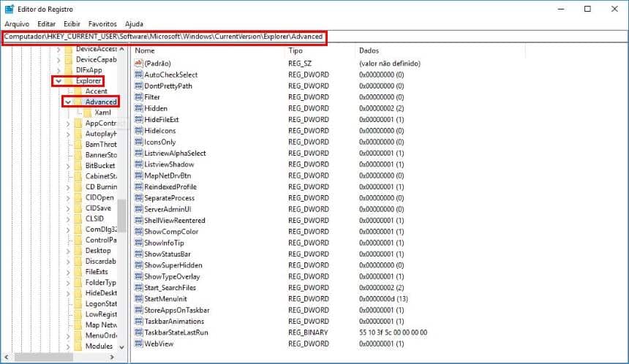
Task: Open the Arquivo menu
Action: click(x=17, y=24)
